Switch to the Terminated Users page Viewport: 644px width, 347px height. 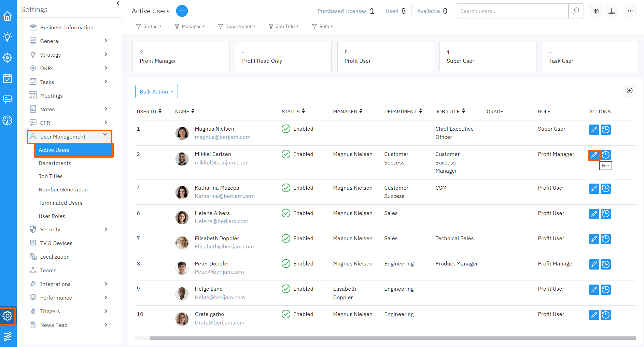point(60,203)
